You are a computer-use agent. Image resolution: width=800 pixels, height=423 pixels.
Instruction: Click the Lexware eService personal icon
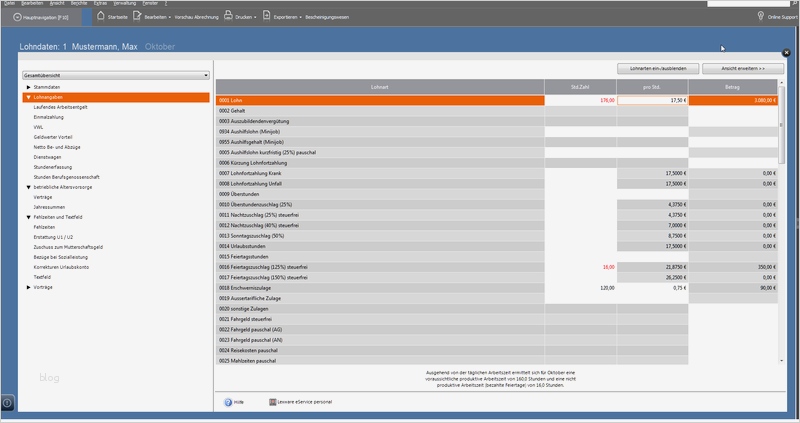tap(272, 402)
